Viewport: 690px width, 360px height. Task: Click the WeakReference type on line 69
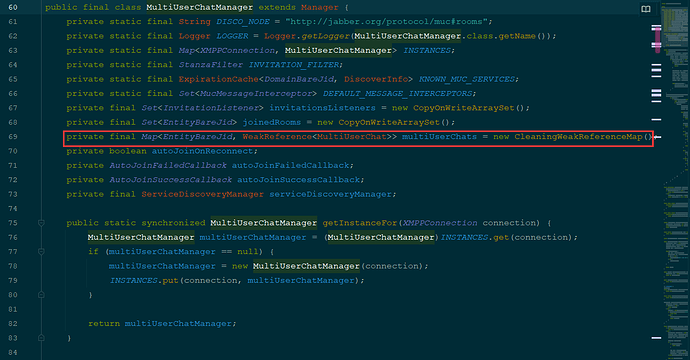point(277,137)
